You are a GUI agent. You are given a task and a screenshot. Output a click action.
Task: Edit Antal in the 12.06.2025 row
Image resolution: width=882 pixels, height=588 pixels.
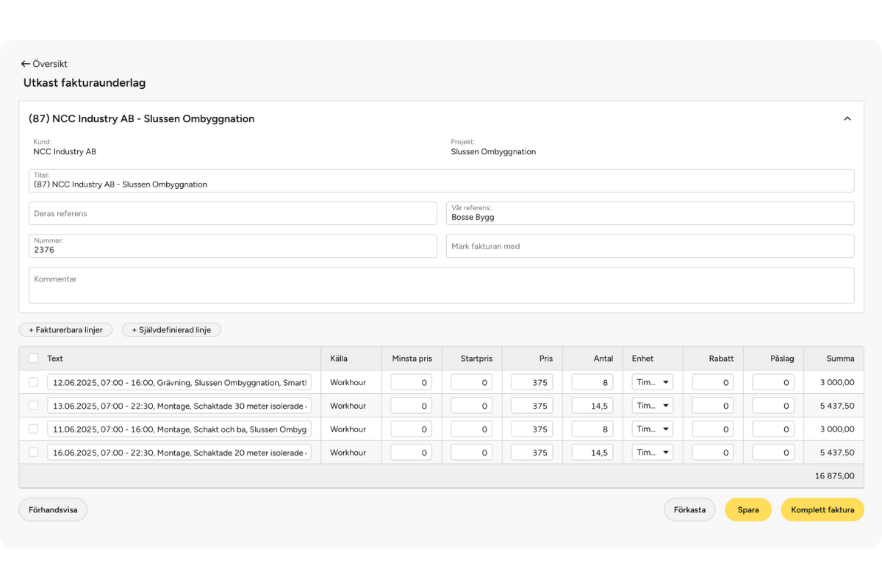coord(592,382)
